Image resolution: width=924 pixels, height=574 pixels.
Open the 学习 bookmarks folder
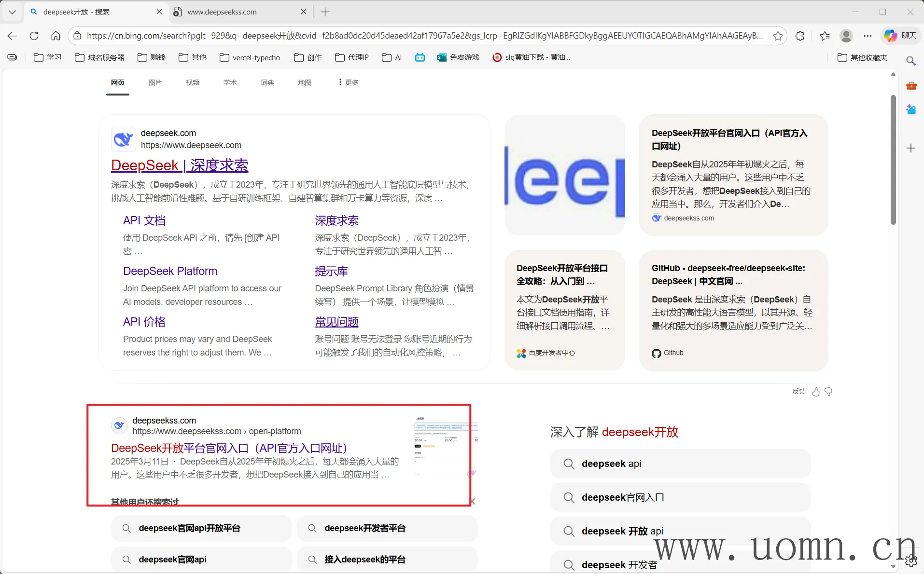(x=47, y=57)
